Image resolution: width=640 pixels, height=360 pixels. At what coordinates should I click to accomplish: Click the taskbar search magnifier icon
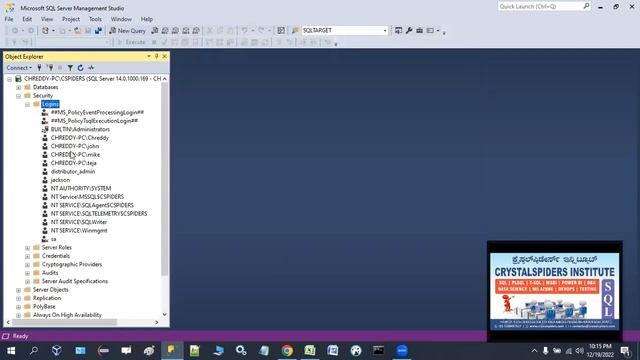[34, 351]
